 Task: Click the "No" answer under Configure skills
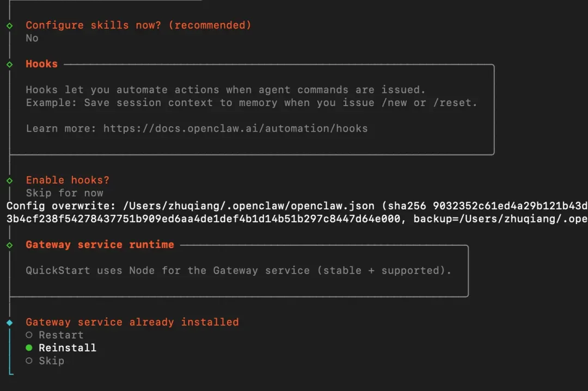tap(32, 38)
